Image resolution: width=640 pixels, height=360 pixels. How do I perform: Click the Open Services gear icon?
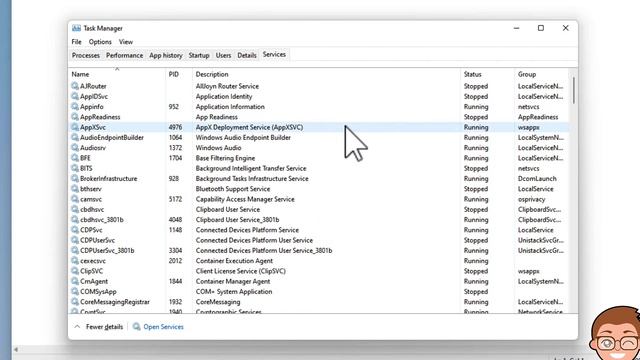pyautogui.click(x=137, y=327)
